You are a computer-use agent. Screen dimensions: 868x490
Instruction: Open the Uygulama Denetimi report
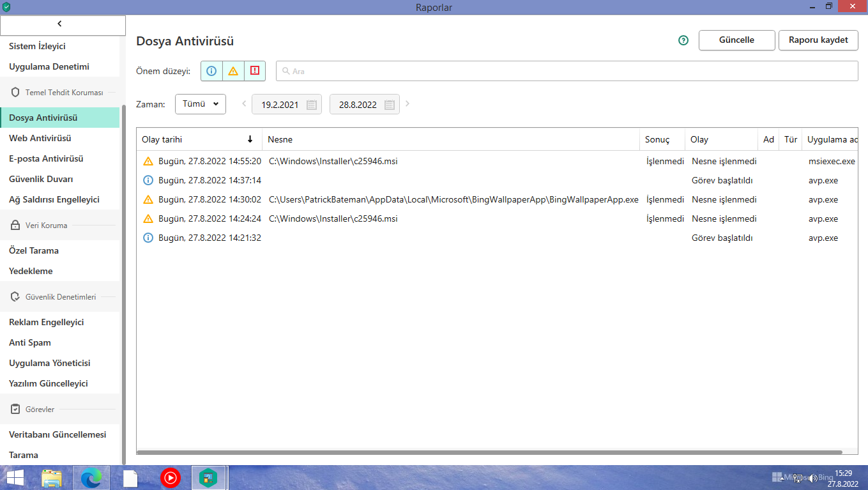pyautogui.click(x=60, y=66)
